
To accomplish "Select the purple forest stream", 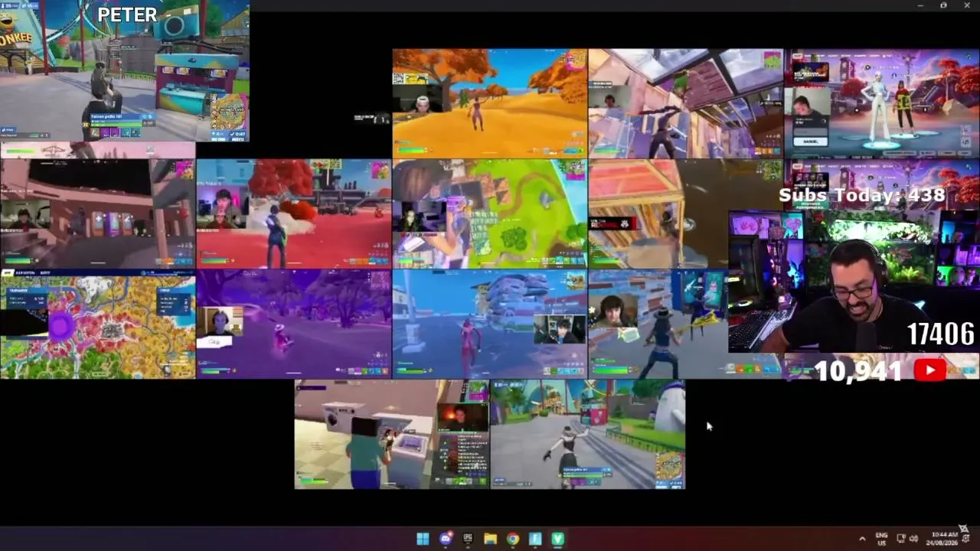I will [x=294, y=324].
